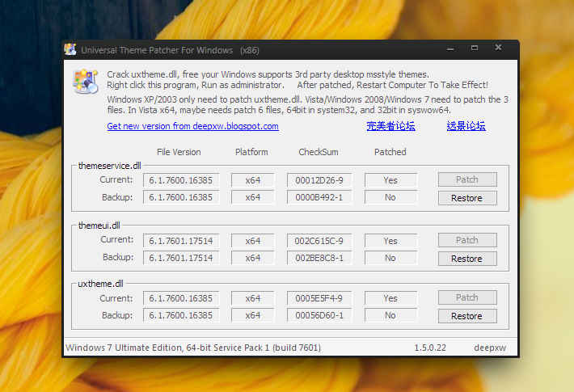
Task: Open the deepxw.blogspot.com new version link
Action: point(193,126)
